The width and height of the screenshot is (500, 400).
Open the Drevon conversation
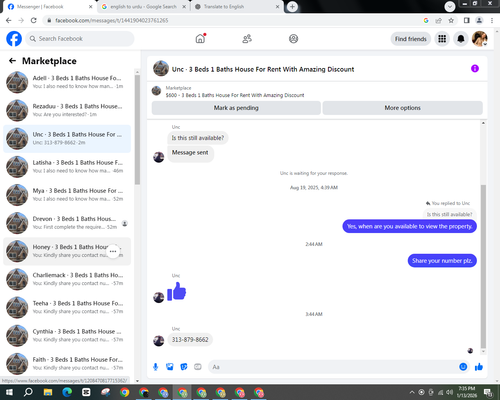tap(67, 223)
